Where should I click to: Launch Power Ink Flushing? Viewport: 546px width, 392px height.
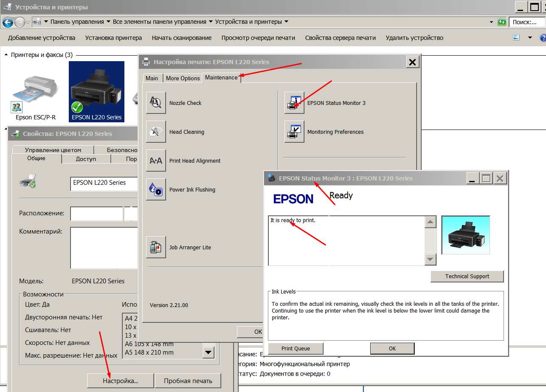click(x=156, y=190)
